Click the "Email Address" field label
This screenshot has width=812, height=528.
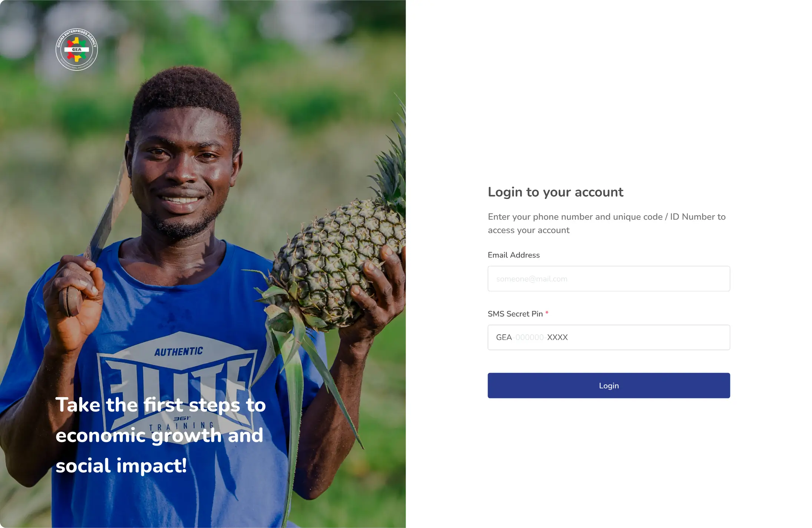(514, 255)
